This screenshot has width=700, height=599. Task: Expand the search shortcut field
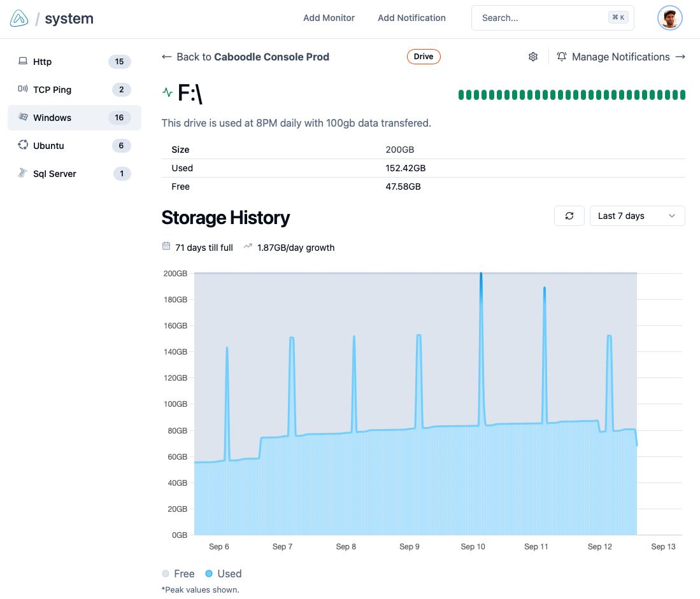coord(552,17)
